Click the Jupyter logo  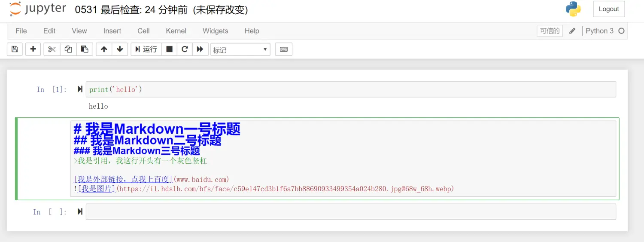[x=38, y=9]
